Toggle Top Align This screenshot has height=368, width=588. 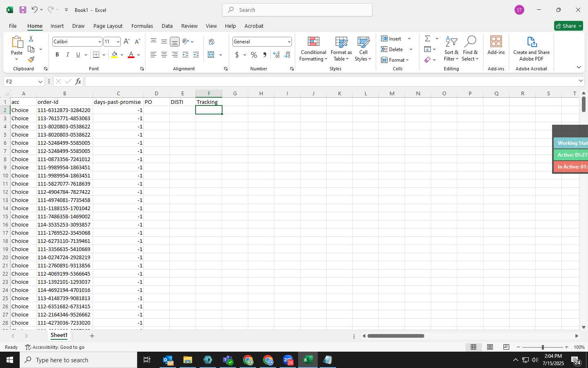154,41
